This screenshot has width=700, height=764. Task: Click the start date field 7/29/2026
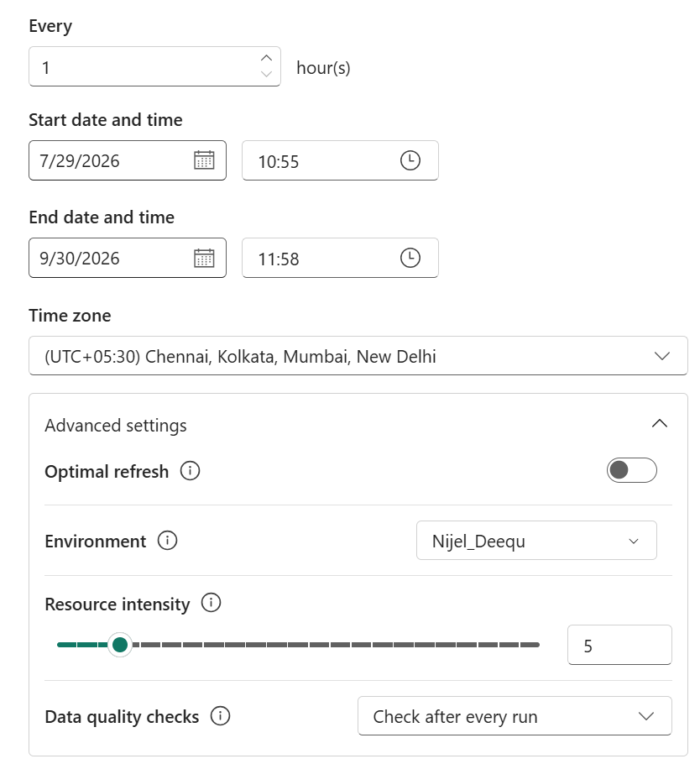(x=127, y=160)
